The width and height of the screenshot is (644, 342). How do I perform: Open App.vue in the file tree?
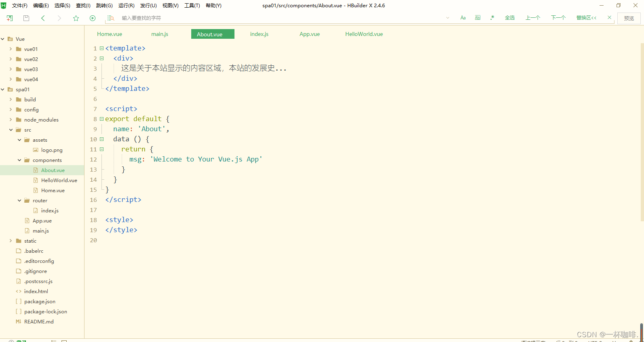pos(42,220)
